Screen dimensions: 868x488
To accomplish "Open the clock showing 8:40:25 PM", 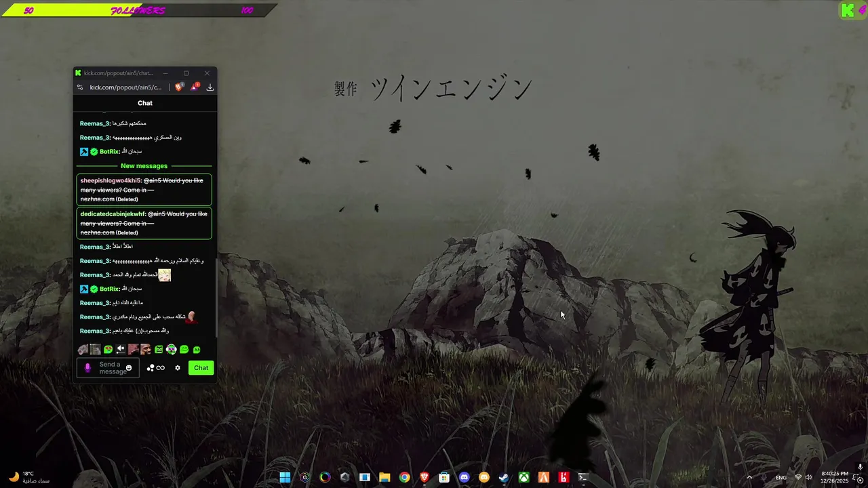I will tap(835, 477).
